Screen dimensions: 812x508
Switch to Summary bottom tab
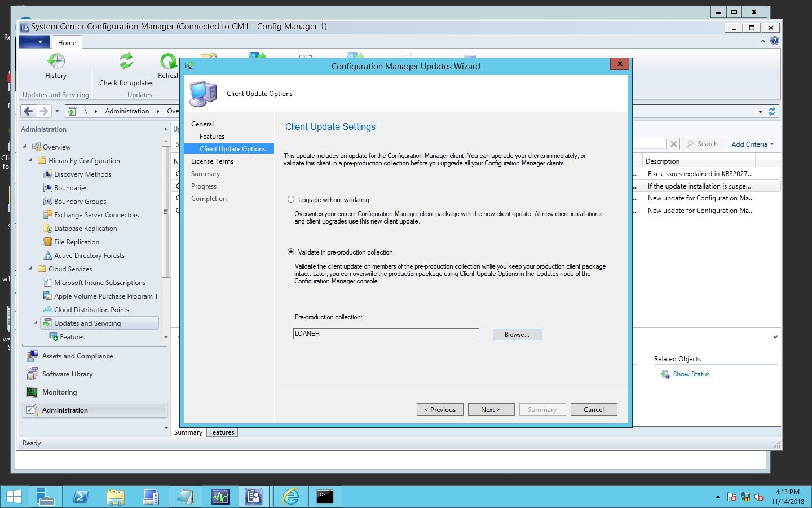click(188, 432)
